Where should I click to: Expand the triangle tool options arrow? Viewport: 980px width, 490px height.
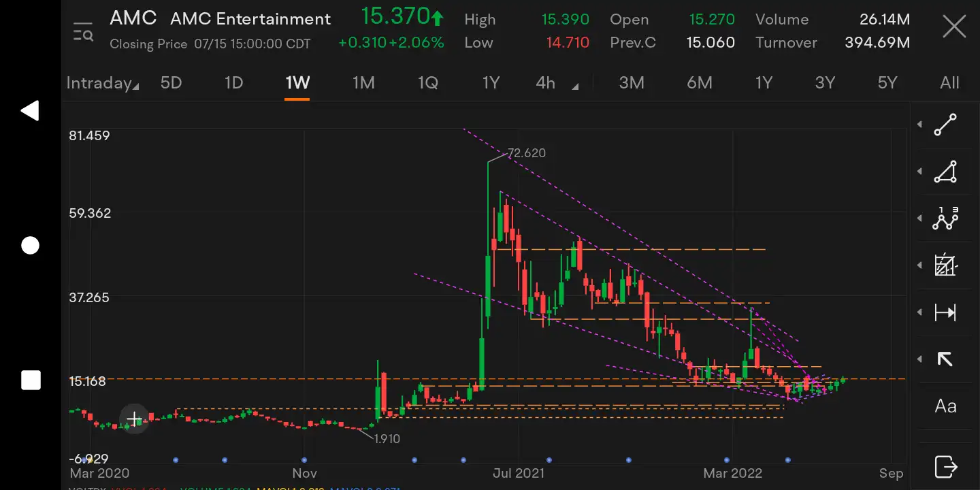click(919, 171)
